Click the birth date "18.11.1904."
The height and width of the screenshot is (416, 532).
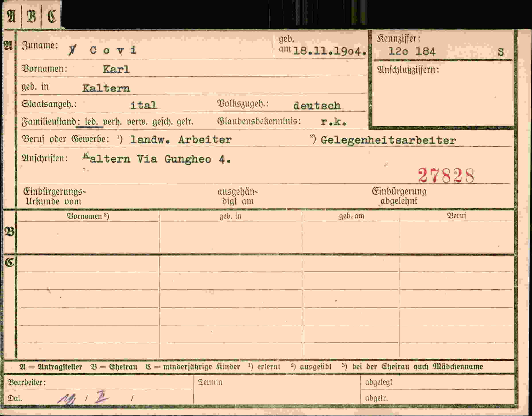pyautogui.click(x=330, y=51)
